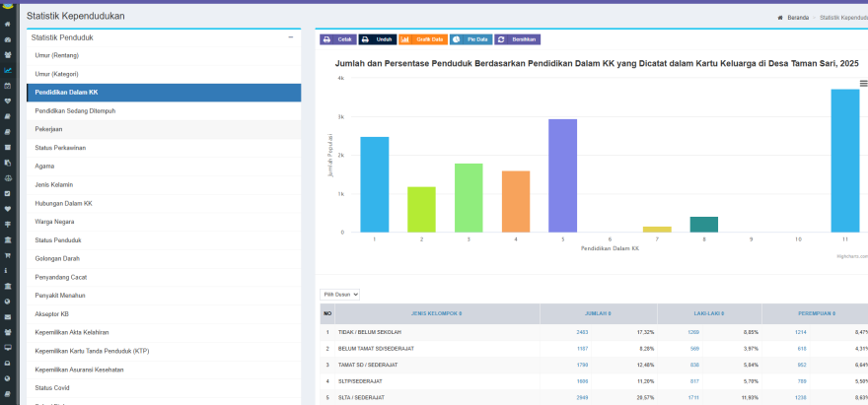The height and width of the screenshot is (405, 868).
Task: Click the Unduh download button
Action: pyautogui.click(x=377, y=39)
